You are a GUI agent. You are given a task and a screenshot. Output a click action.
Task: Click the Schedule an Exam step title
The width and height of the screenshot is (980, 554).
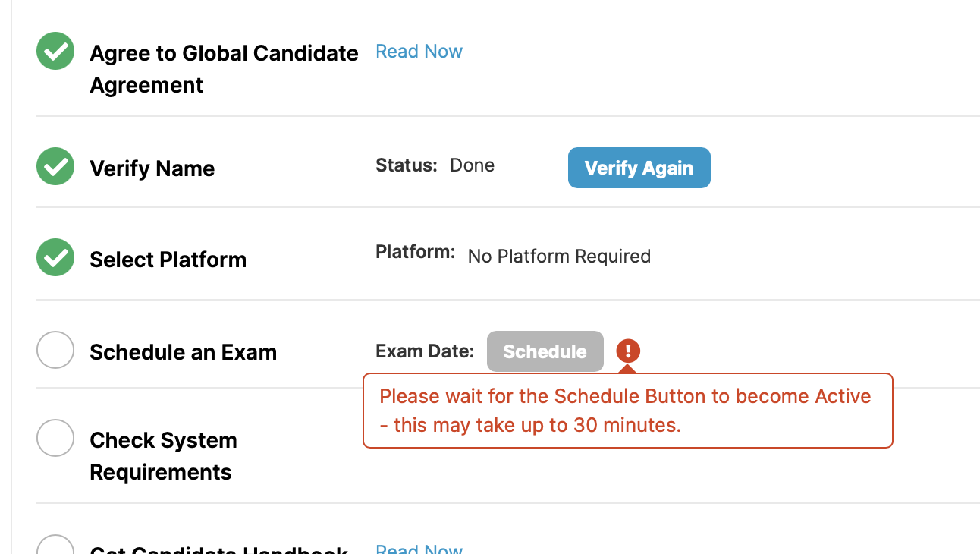point(184,352)
